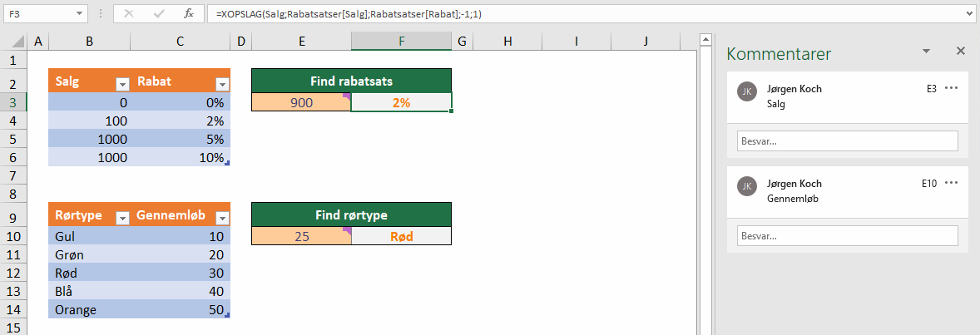Select cell F3 showing 2%
The width and height of the screenshot is (980, 335).
point(401,102)
